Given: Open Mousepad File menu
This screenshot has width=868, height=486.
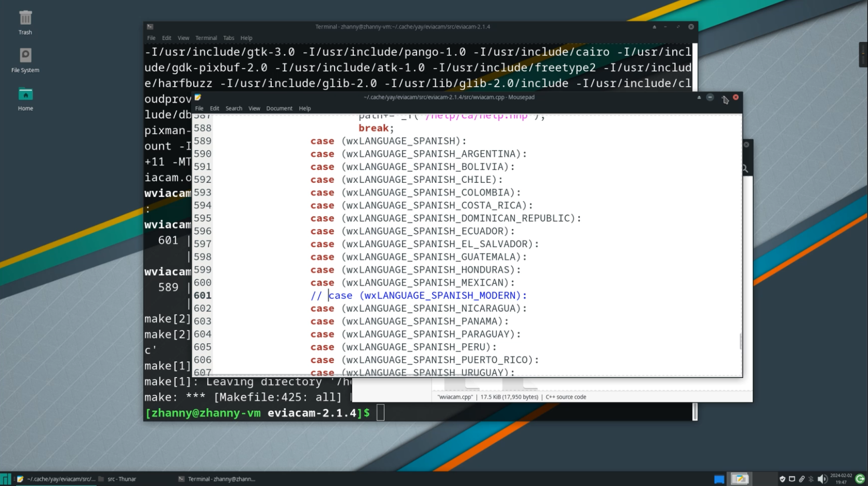Looking at the screenshot, I should (x=199, y=109).
